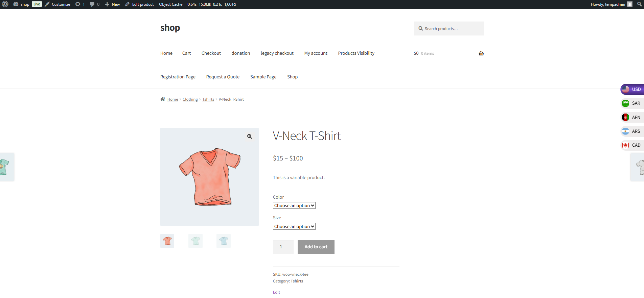Expand the Size option dropdown

[x=294, y=226]
